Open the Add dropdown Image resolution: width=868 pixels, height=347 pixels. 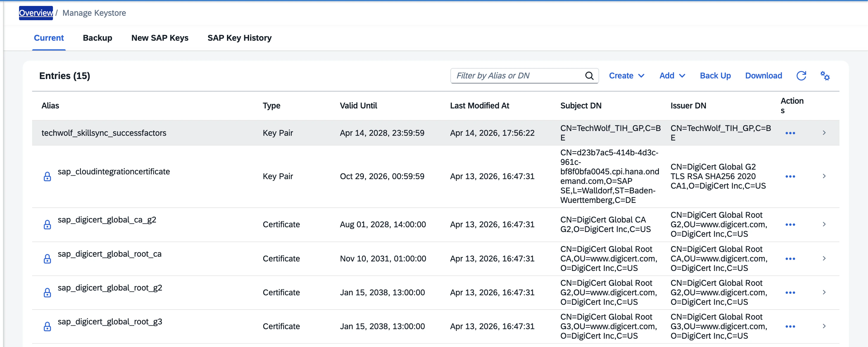(x=672, y=75)
